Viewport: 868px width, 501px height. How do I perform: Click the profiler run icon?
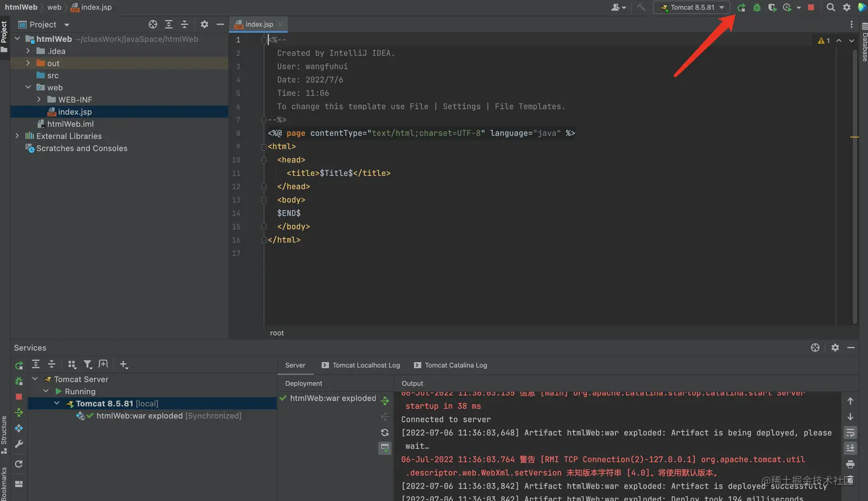[x=787, y=7]
